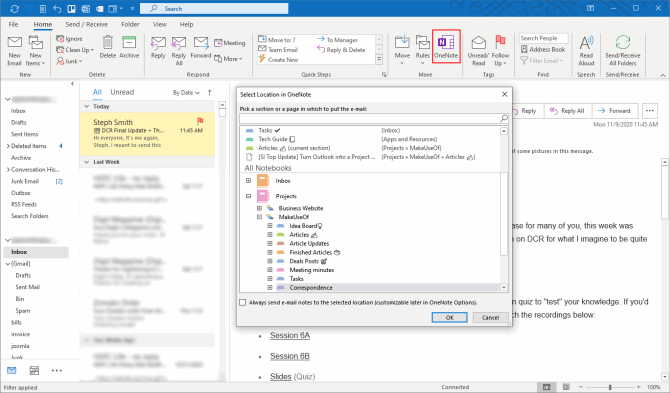
Task: Open the Session 6A link
Action: click(x=290, y=335)
